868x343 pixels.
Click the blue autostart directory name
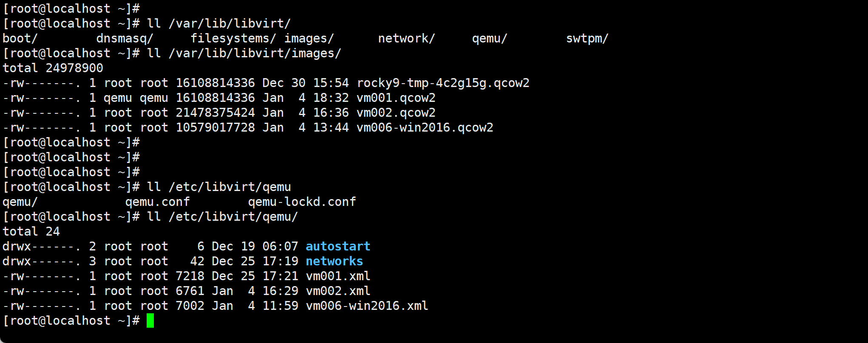click(338, 247)
